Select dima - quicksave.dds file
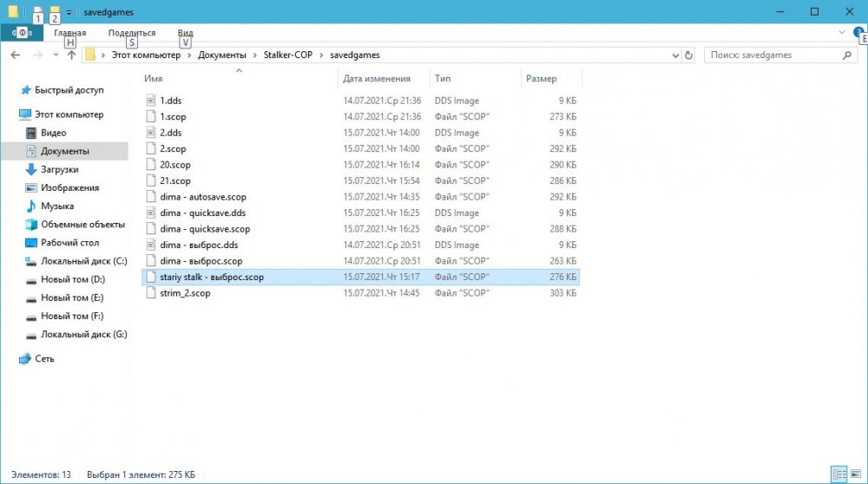The width and height of the screenshot is (868, 484). (202, 213)
